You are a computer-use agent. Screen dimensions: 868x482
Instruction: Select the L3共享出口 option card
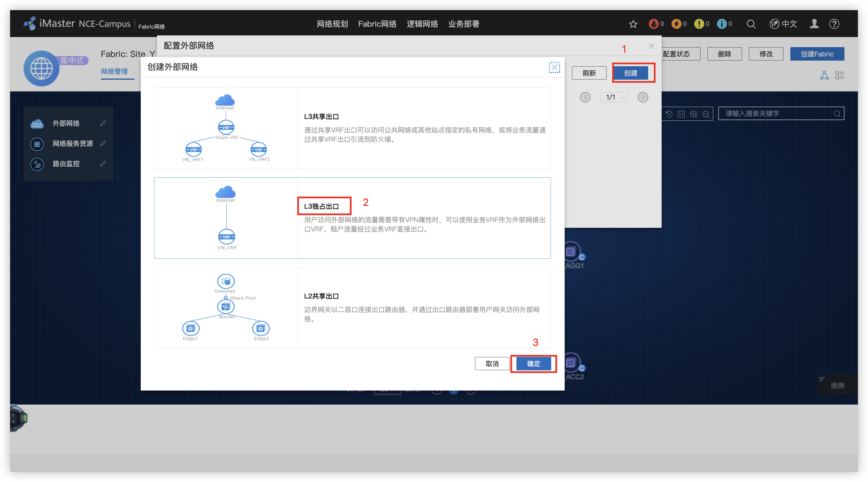pos(352,128)
